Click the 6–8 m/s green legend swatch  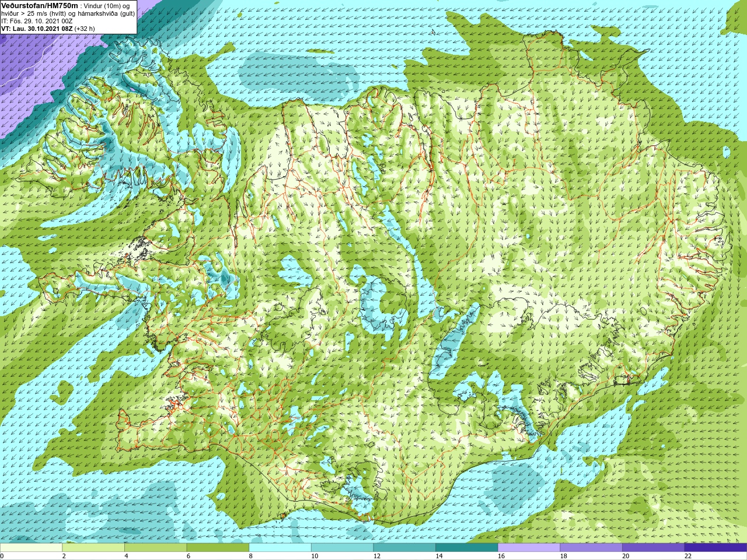coord(218,547)
